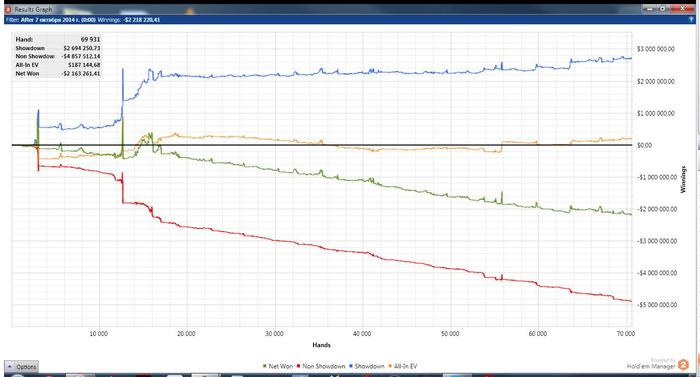
Task: Click the 50 000 hands axis label
Action: click(x=450, y=334)
